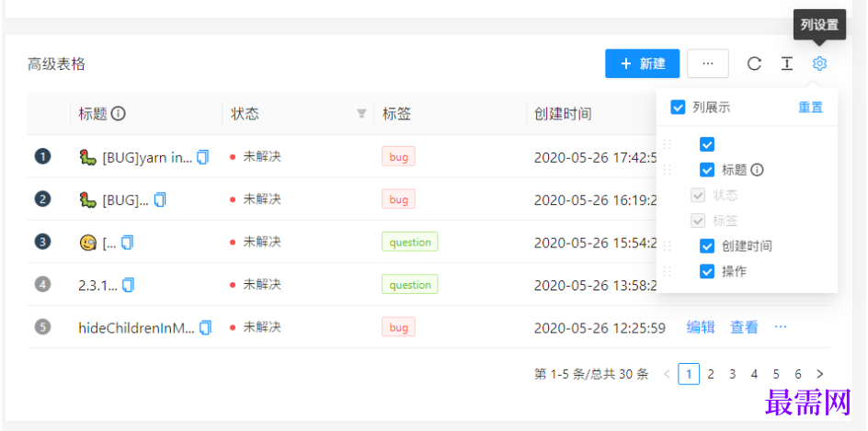Click the 重置 link in column settings
This screenshot has width=868, height=431.
click(810, 108)
